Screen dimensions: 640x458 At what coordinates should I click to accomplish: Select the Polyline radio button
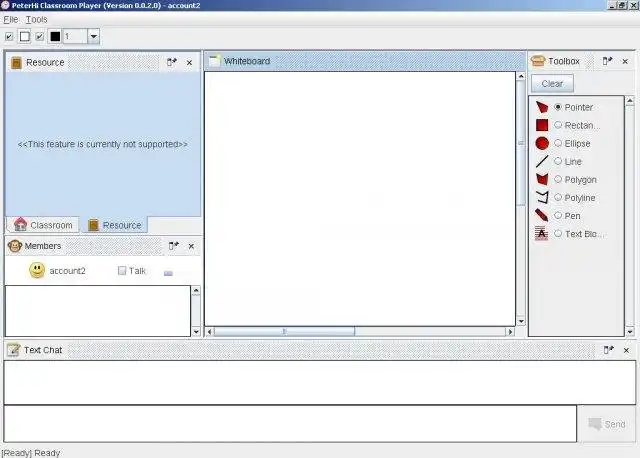coord(558,197)
